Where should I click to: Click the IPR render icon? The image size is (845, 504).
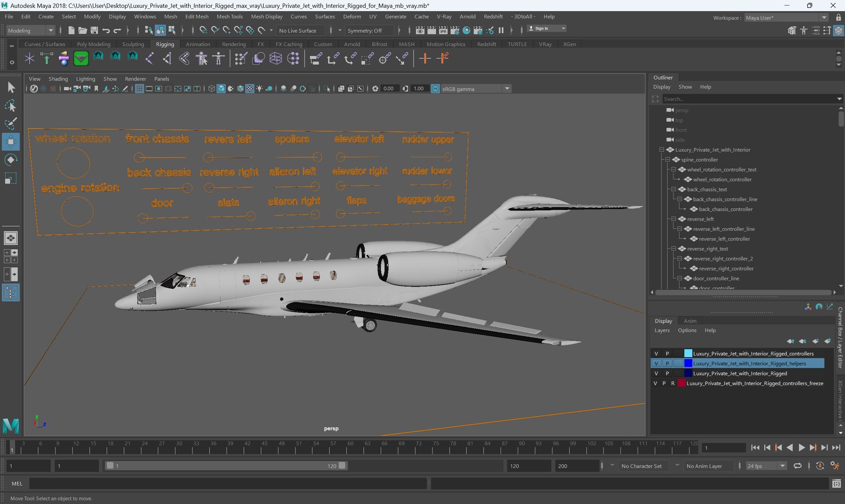pos(443,30)
